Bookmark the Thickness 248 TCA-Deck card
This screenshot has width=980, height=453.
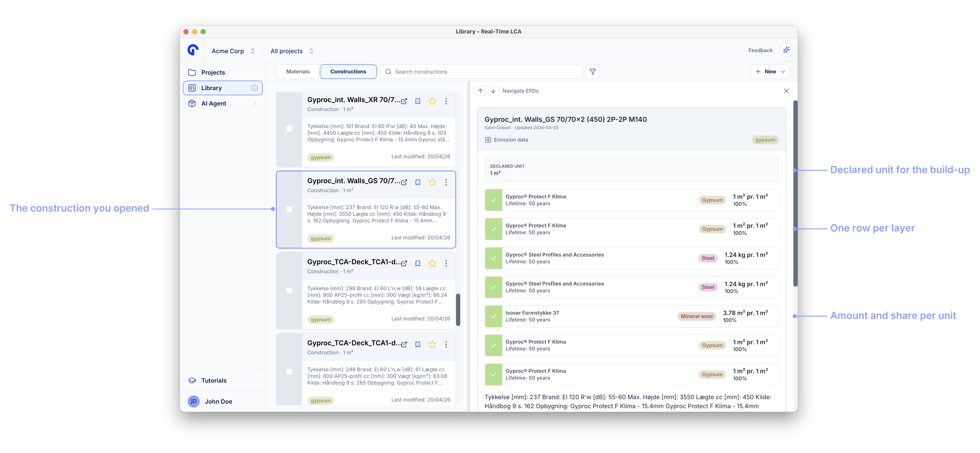(418, 344)
